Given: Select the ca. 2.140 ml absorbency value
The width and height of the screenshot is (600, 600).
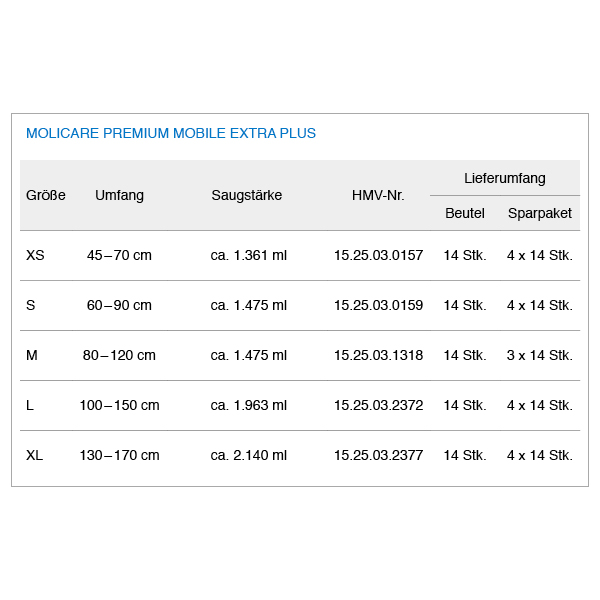Looking at the screenshot, I should [x=249, y=455].
